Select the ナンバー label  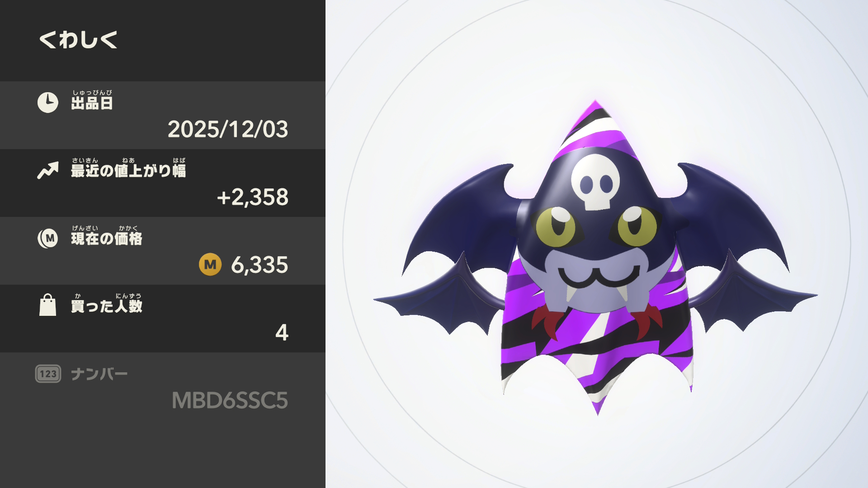(99, 374)
